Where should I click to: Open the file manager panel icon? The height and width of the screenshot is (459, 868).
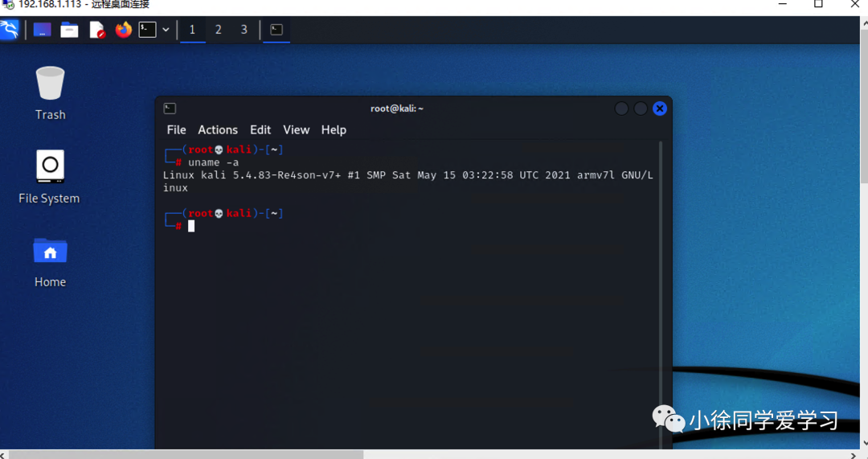click(69, 30)
